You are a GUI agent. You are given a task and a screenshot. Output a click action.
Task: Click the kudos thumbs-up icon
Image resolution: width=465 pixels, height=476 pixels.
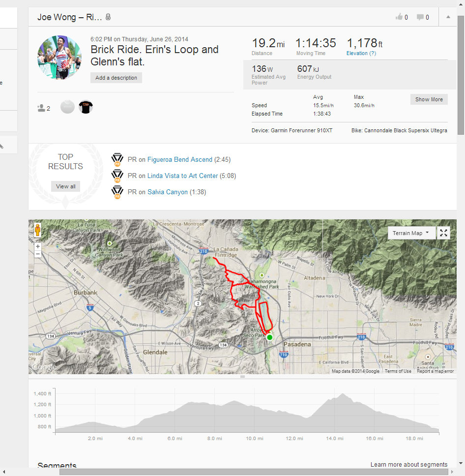click(399, 17)
